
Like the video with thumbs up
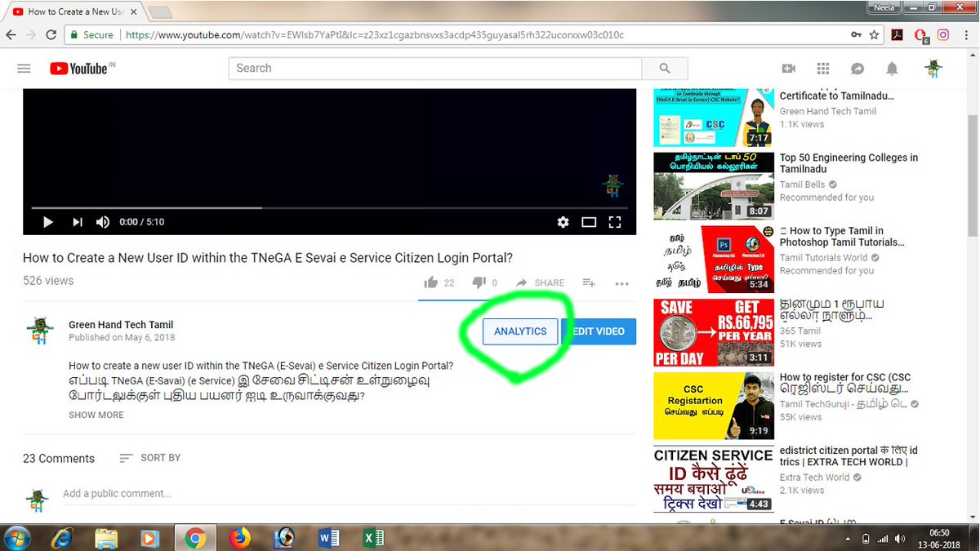[x=431, y=282]
